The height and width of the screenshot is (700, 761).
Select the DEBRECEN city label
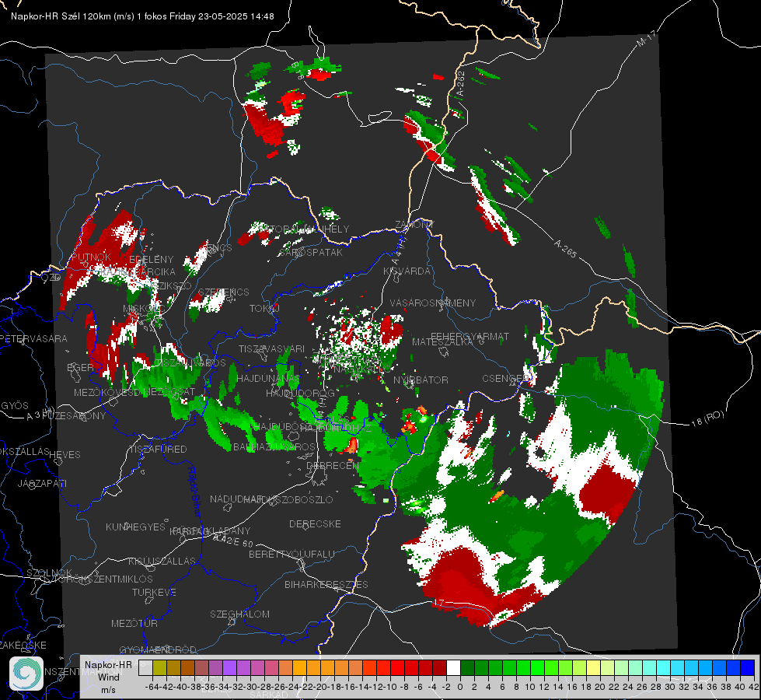(332, 465)
